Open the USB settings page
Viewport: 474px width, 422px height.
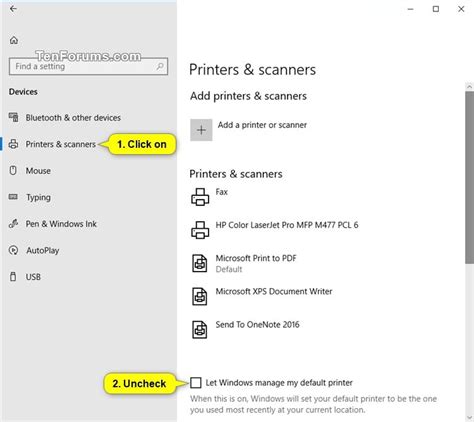(x=33, y=277)
